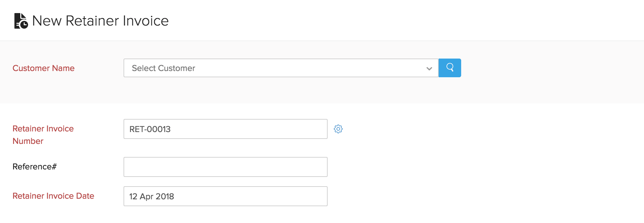This screenshot has width=644, height=223.
Task: Click the RET-00013 invoice number value
Action: 150,129
